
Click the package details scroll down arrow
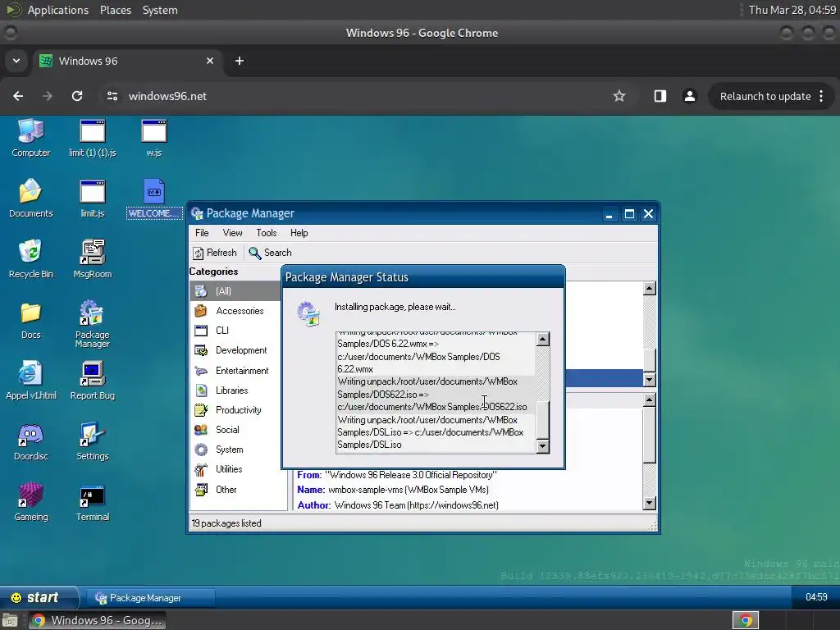650,503
